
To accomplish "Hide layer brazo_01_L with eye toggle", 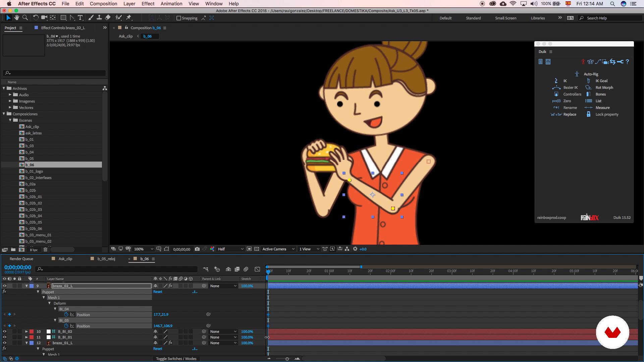I will tap(4, 343).
